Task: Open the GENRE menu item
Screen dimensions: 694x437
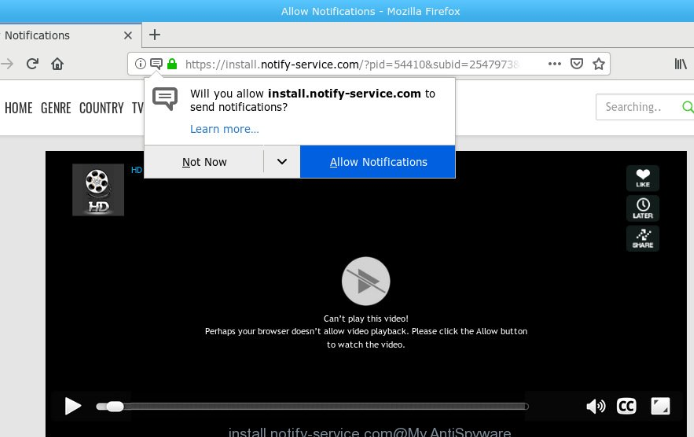Action: click(56, 108)
